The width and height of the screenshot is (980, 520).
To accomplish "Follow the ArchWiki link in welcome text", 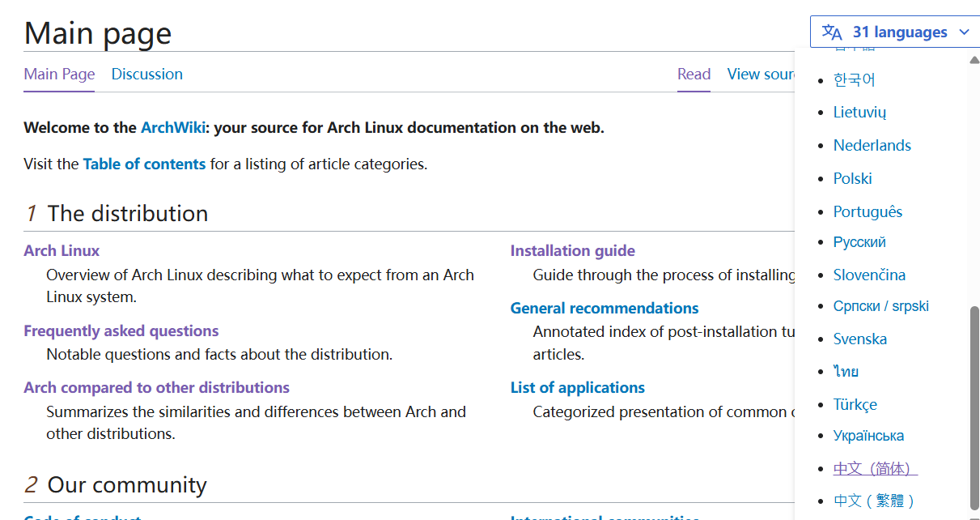I will coord(173,128).
